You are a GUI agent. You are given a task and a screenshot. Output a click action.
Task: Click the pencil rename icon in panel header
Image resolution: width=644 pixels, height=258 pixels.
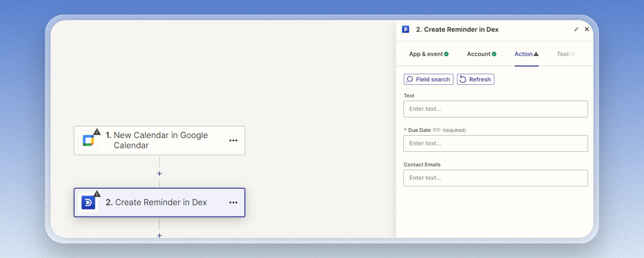click(576, 29)
